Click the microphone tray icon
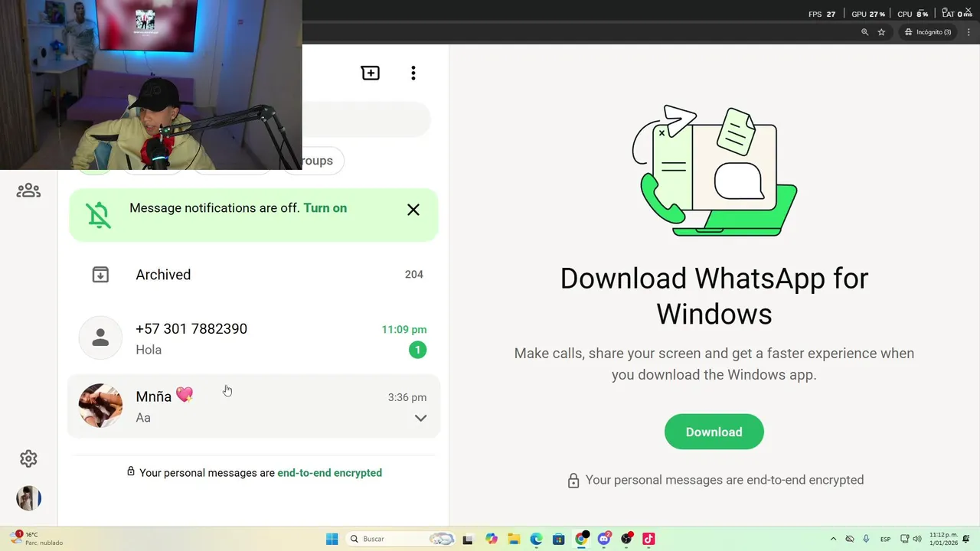 click(x=866, y=539)
